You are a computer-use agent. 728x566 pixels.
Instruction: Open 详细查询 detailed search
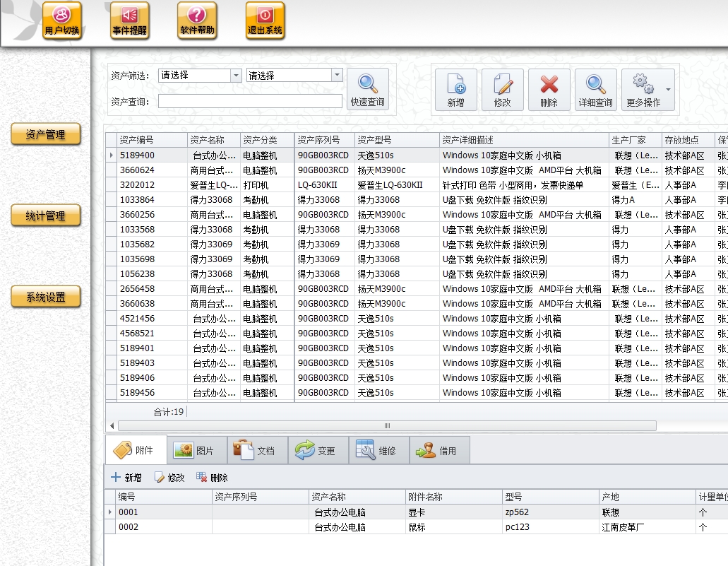pos(595,90)
